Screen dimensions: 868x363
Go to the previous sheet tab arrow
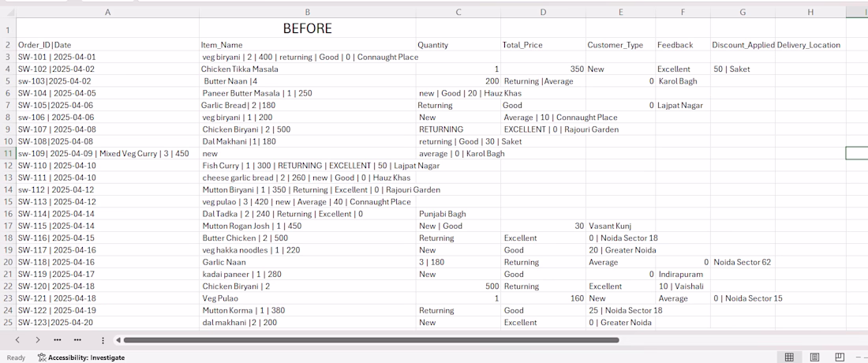coord(17,340)
